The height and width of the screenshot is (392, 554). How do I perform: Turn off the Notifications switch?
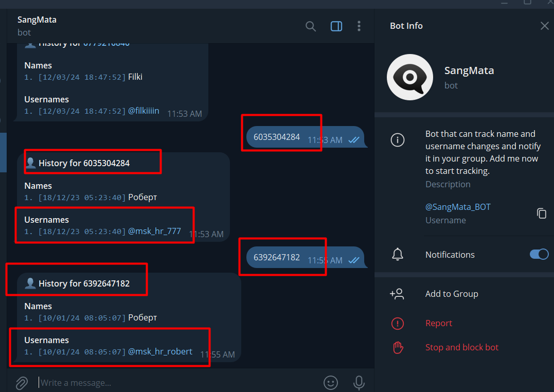point(539,255)
